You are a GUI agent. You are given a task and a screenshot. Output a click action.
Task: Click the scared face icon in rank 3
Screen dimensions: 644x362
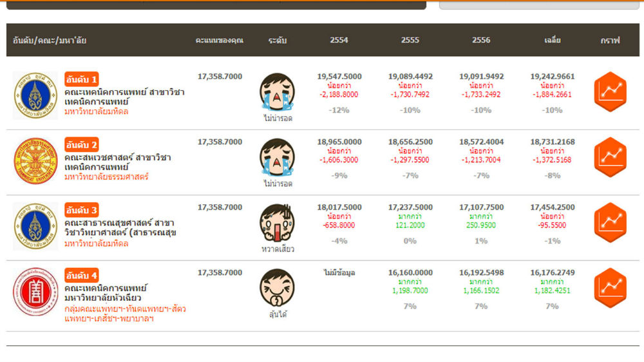tap(277, 223)
